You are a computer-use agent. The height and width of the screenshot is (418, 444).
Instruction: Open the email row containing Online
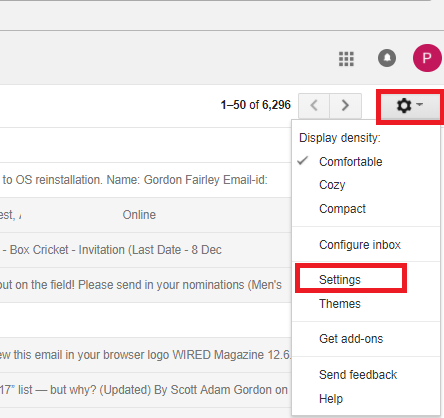(x=146, y=215)
